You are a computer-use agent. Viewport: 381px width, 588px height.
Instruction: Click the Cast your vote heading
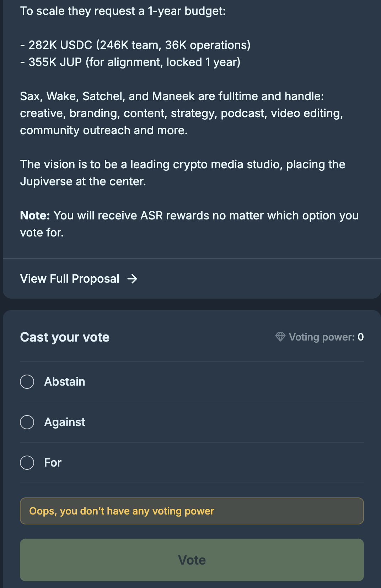pyautogui.click(x=65, y=337)
